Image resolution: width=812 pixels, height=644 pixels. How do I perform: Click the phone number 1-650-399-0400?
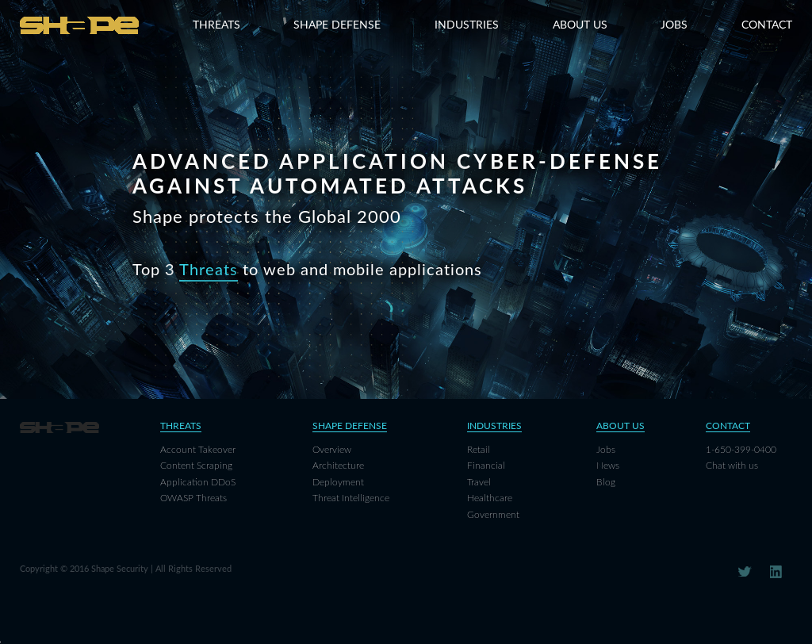tap(741, 449)
